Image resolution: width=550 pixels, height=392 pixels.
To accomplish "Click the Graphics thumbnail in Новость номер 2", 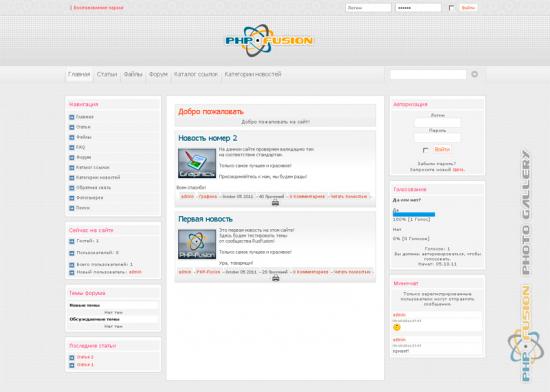I will (x=197, y=163).
